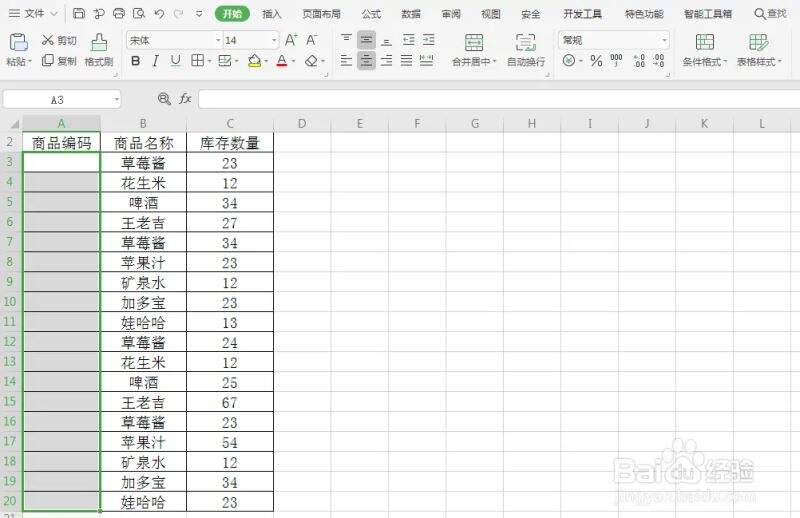Viewport: 800px width, 518px height.
Task: Click the Redo arrow icon
Action: coord(178,14)
